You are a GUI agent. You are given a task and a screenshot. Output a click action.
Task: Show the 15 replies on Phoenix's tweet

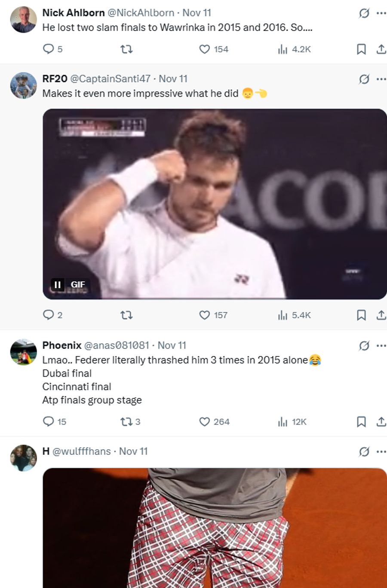pyautogui.click(x=49, y=422)
